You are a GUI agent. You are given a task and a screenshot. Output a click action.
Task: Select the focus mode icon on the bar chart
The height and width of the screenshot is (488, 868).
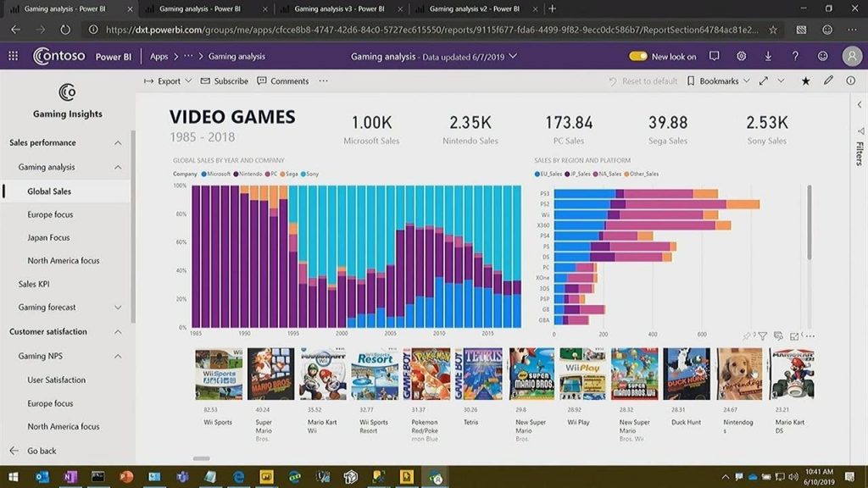[794, 336]
